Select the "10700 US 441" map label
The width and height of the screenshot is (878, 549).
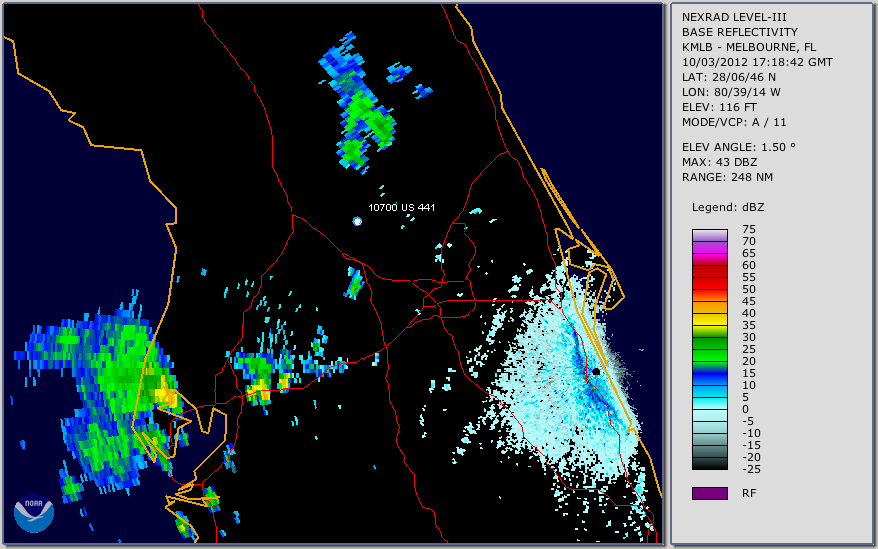[401, 207]
